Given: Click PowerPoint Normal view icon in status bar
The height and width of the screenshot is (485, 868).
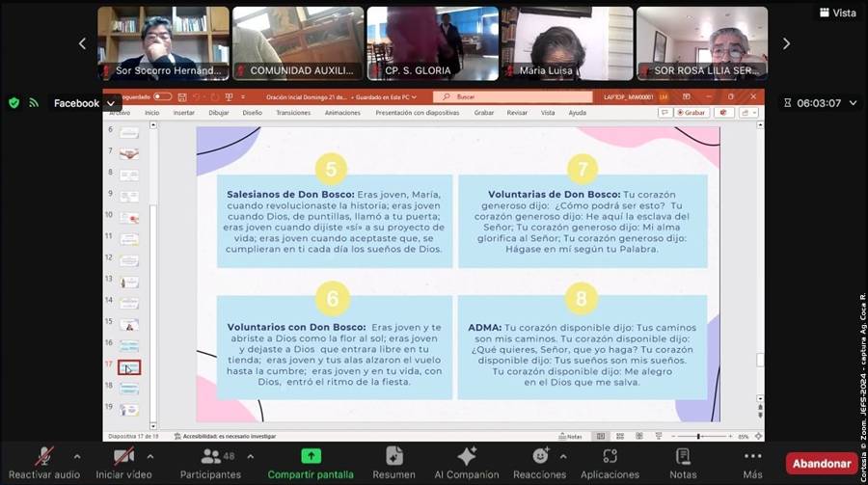Looking at the screenshot, I should click(601, 436).
